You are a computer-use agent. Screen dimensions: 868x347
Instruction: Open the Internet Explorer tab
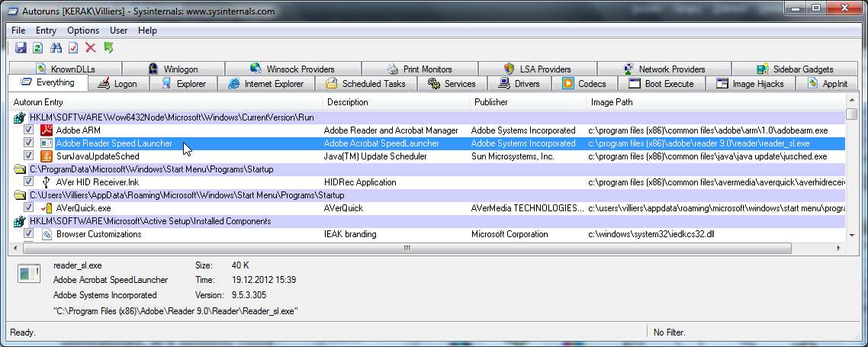[x=266, y=84]
